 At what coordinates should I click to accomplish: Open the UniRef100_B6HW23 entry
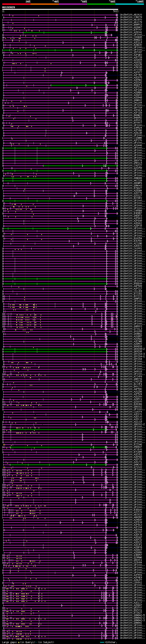pyautogui.click(x=131, y=115)
